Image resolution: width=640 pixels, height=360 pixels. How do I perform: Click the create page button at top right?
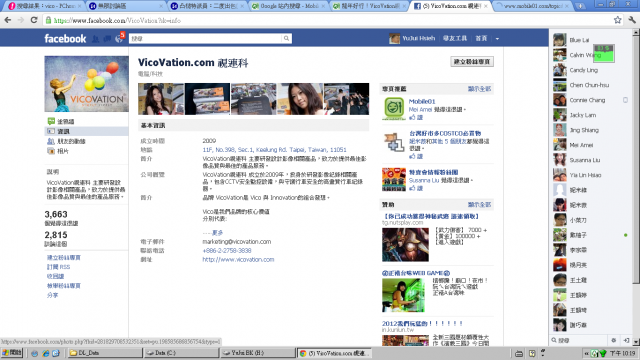(x=471, y=62)
